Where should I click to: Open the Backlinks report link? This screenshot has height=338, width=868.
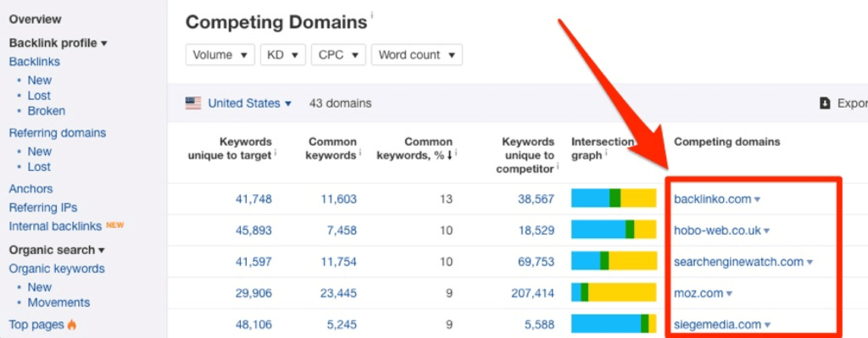(34, 61)
